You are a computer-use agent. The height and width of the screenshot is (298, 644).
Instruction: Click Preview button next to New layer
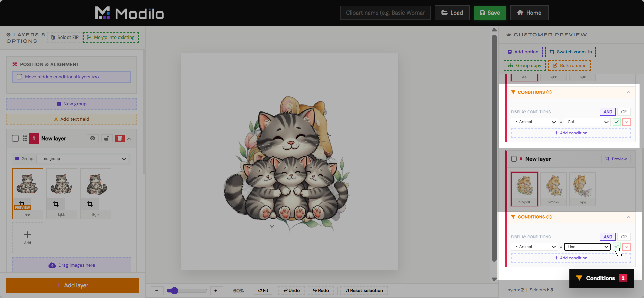click(x=616, y=159)
